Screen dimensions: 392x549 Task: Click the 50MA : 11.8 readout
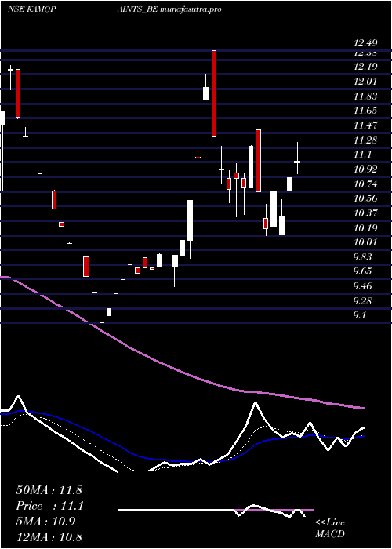tap(49, 490)
